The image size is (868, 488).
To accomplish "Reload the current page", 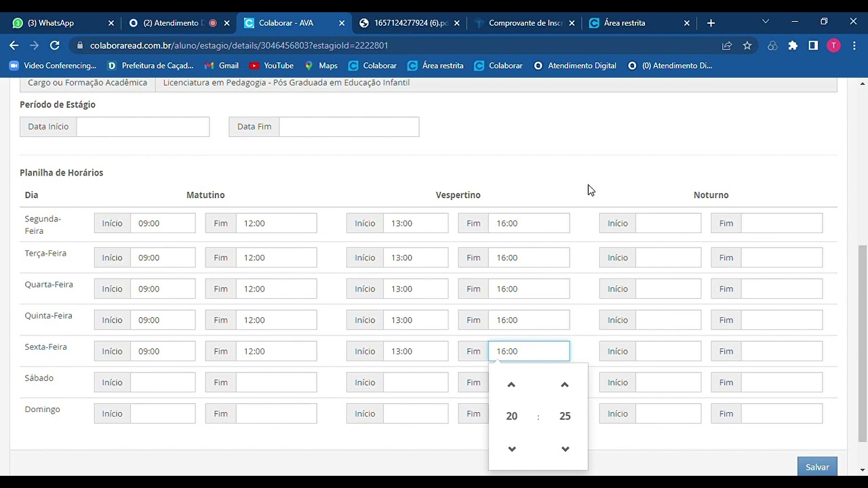I will pyautogui.click(x=55, y=45).
